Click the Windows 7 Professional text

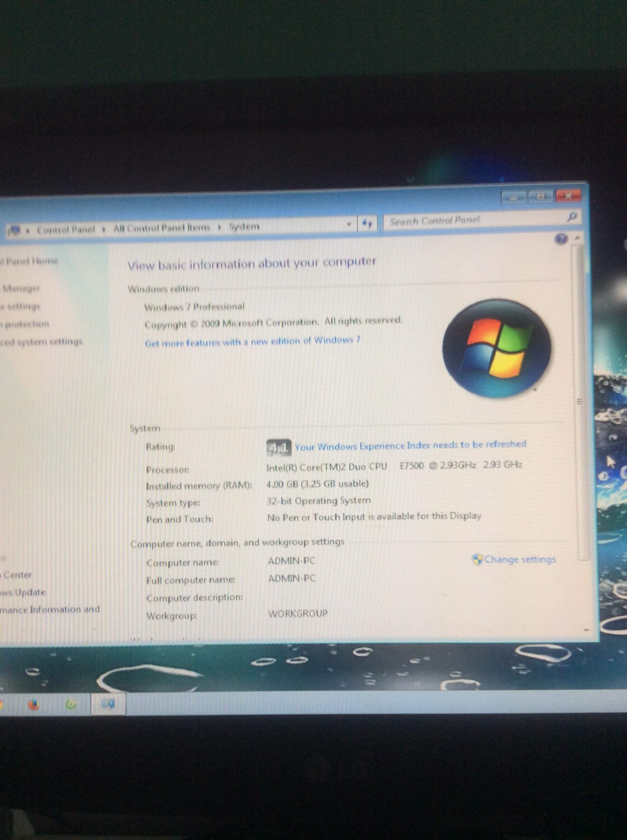(x=194, y=307)
